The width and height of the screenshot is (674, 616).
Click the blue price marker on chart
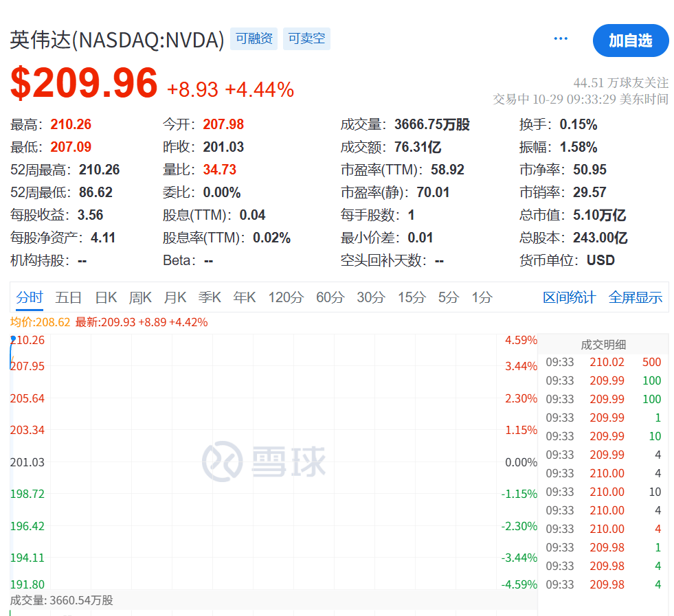(13, 339)
